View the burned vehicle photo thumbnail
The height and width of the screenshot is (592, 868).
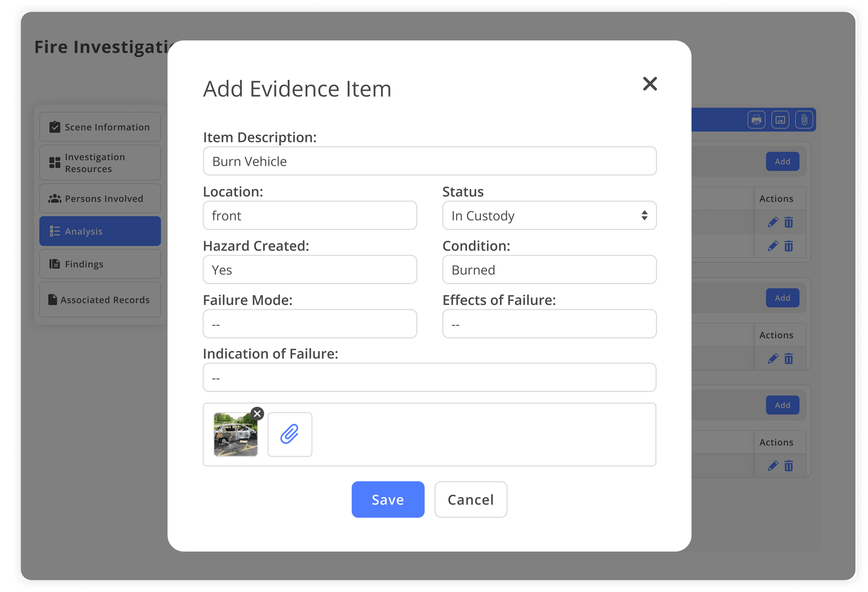pyautogui.click(x=235, y=434)
